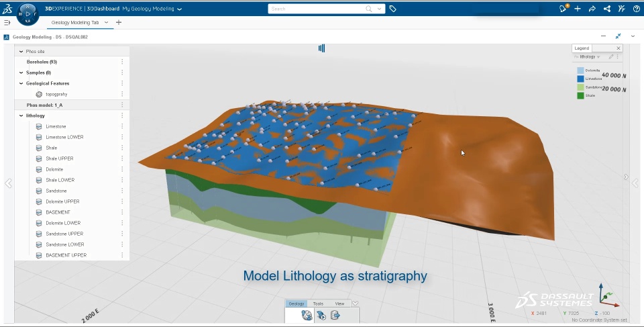Open the tools and preferences icon
Screen dimensions: 644x327
621,9
